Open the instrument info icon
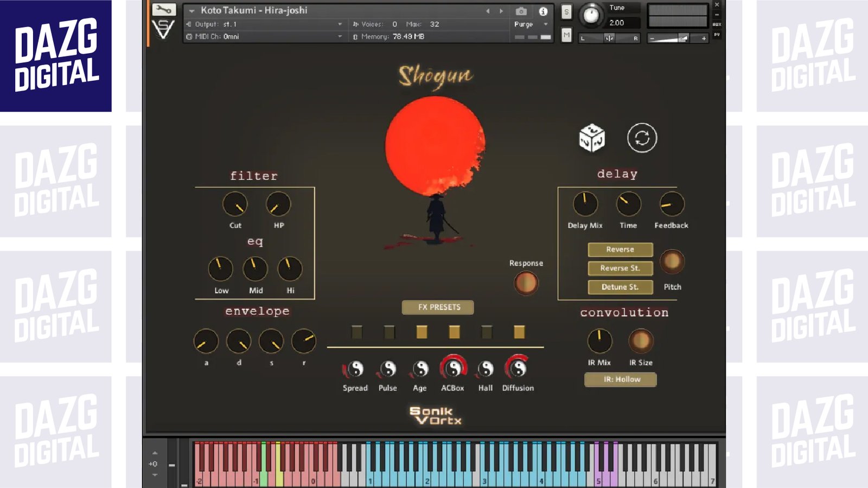Viewport: 868px width, 488px height. [543, 11]
